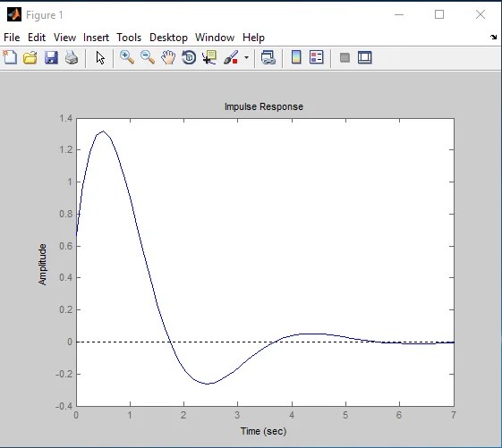This screenshot has width=502, height=448.
Task: Open the Window menu
Action: click(215, 38)
